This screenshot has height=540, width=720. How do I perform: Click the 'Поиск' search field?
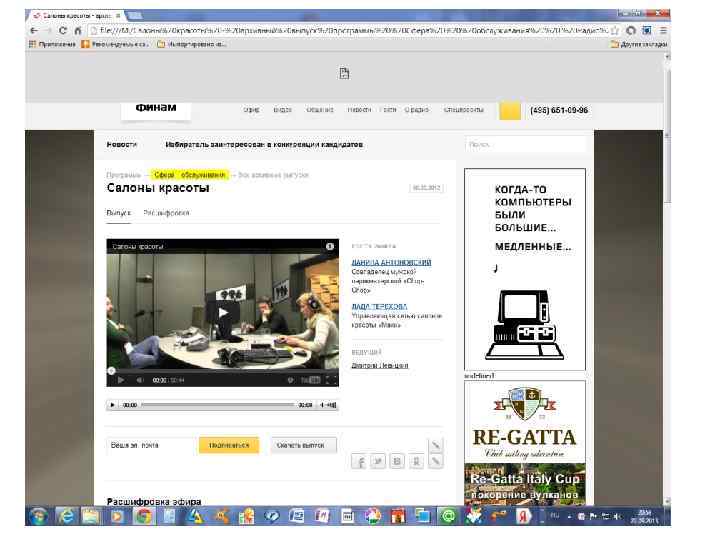tap(525, 144)
